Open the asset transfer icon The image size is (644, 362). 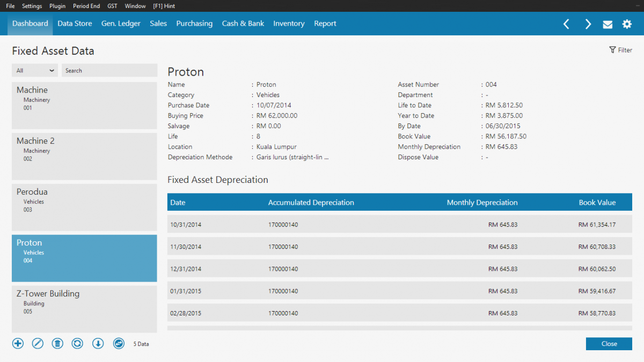click(x=118, y=343)
